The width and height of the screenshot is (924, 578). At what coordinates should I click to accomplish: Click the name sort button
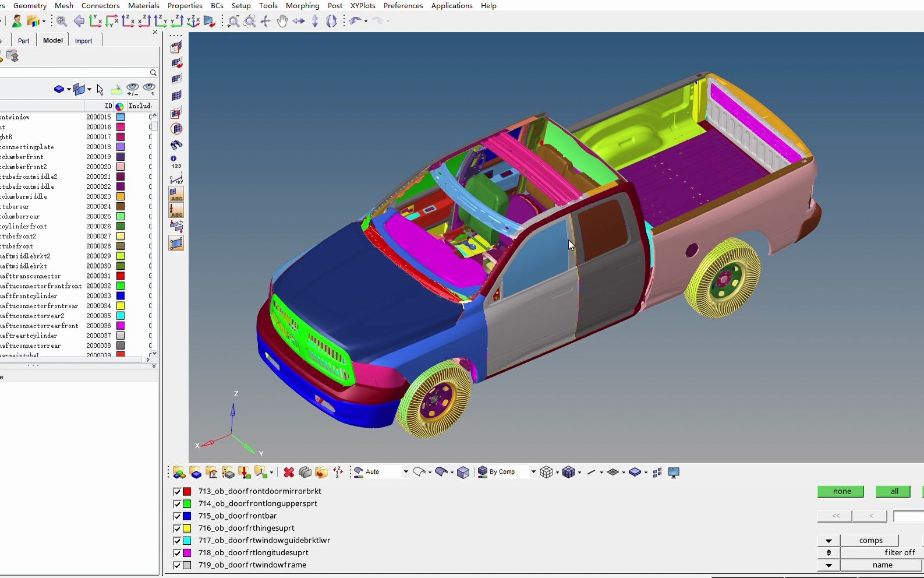(881, 565)
